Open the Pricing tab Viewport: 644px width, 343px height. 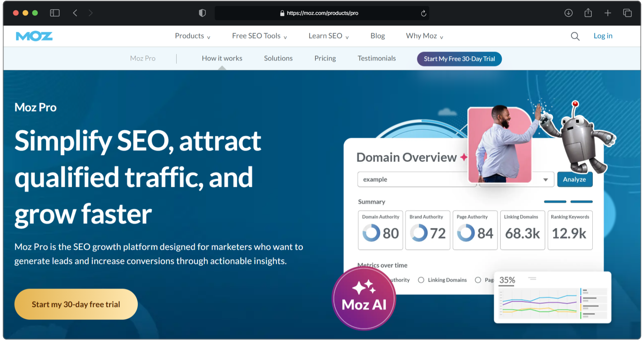click(x=325, y=59)
